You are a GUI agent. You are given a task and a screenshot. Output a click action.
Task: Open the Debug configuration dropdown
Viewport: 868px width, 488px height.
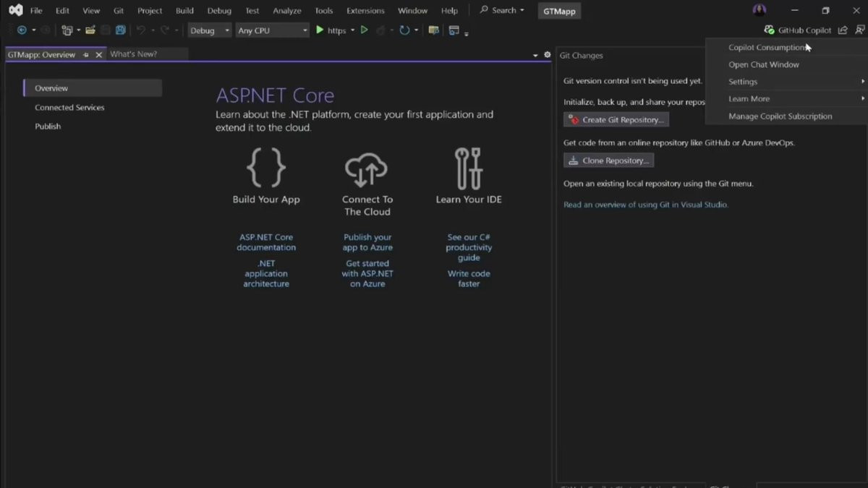click(210, 30)
